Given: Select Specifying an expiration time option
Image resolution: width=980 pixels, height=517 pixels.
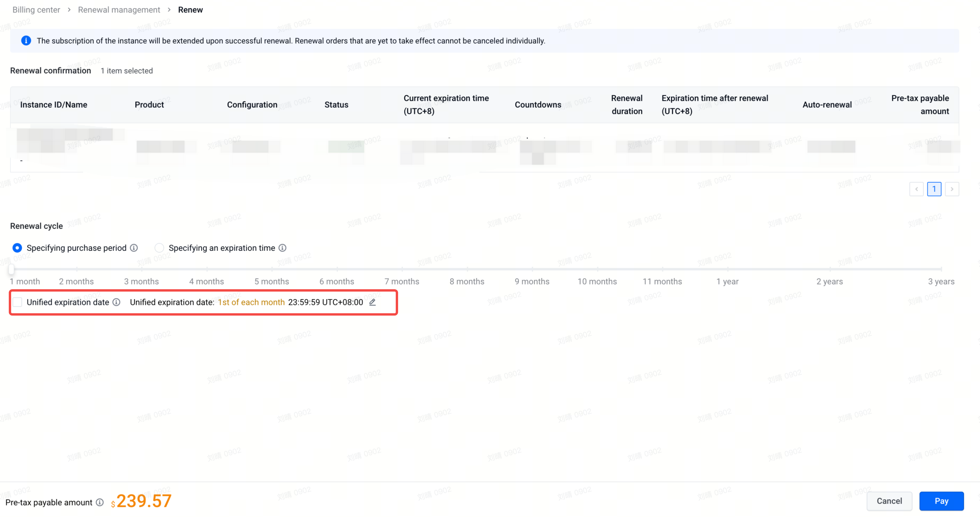Looking at the screenshot, I should coord(159,248).
